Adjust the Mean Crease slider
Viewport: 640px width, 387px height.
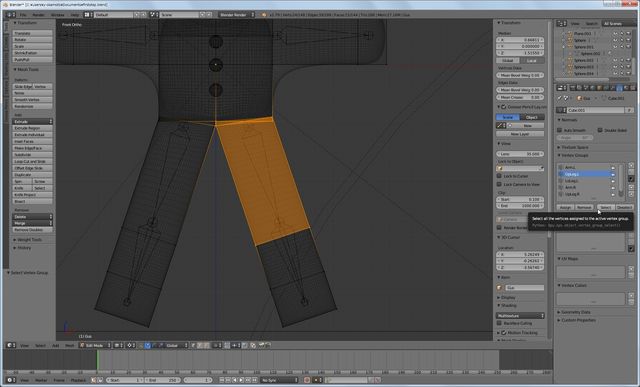[520, 97]
